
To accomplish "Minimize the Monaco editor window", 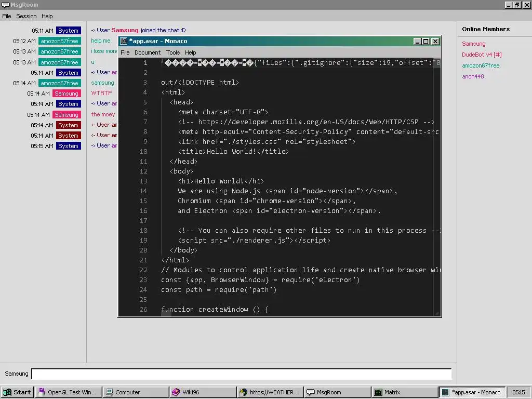I will point(418,42).
